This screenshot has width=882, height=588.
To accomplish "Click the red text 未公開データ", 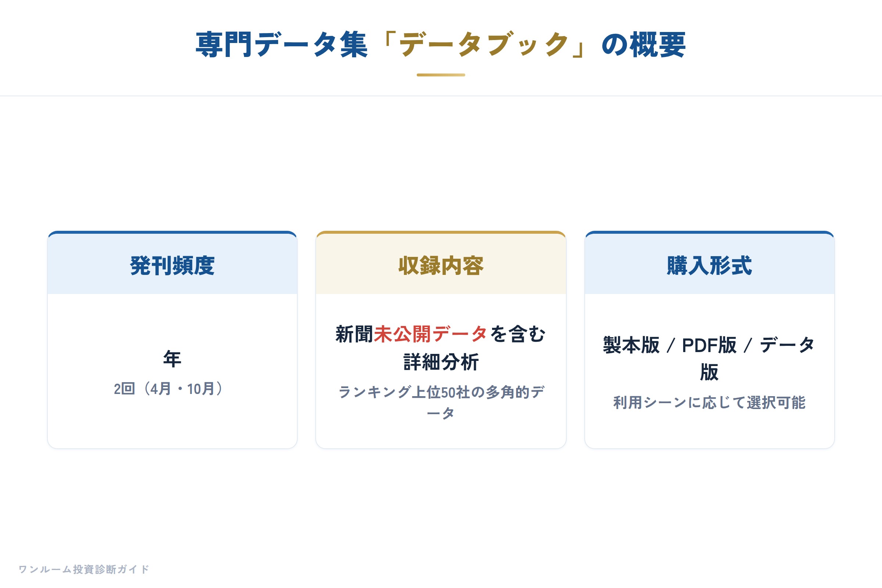I will 430,334.
